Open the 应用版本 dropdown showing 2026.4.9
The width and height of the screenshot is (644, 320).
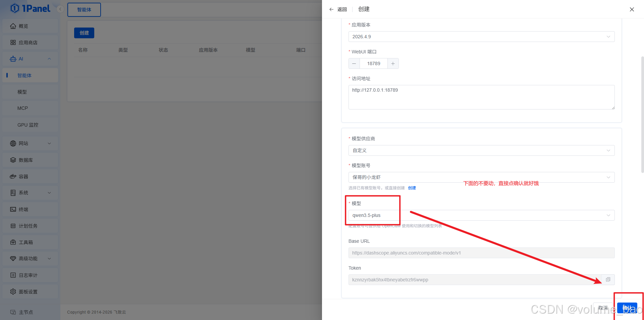pyautogui.click(x=481, y=37)
